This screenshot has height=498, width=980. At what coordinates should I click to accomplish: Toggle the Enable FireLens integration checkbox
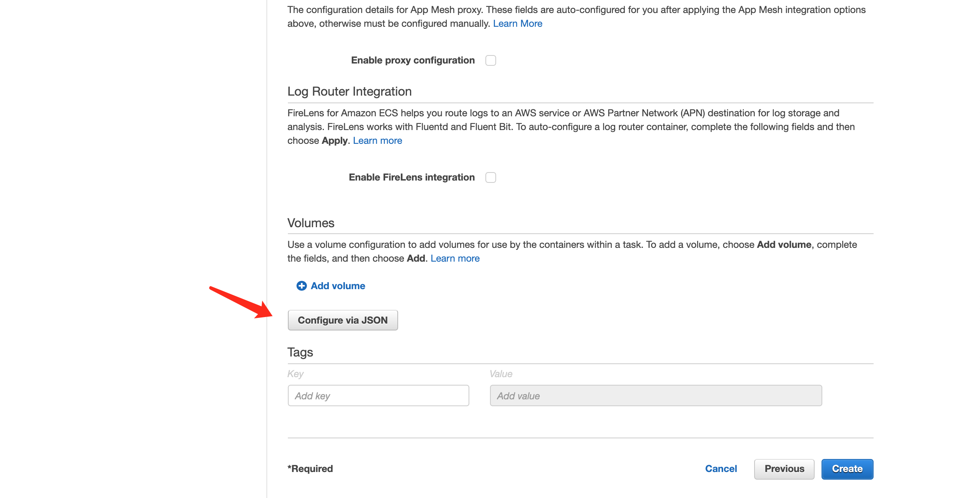tap(490, 177)
